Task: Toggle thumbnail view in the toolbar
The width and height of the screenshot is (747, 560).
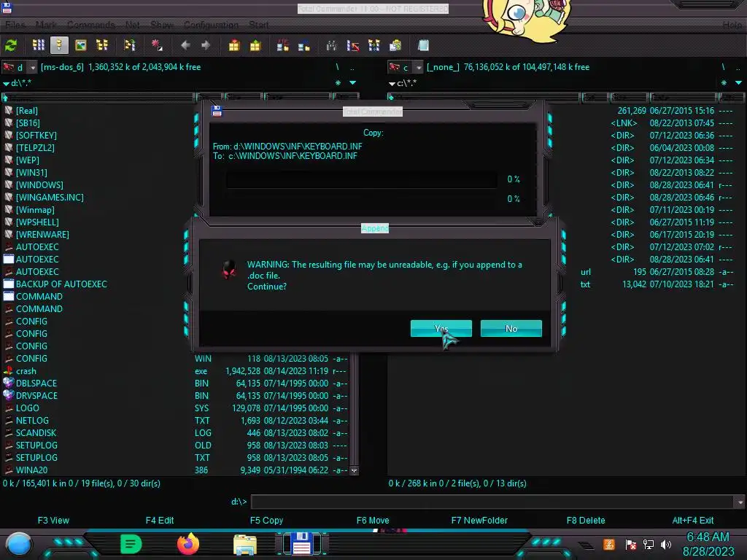Action: (81, 46)
